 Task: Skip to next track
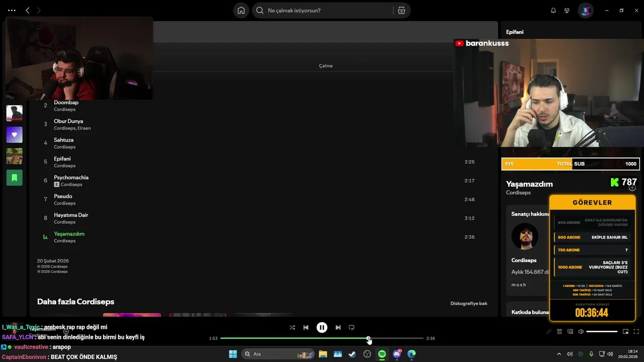[338, 327]
